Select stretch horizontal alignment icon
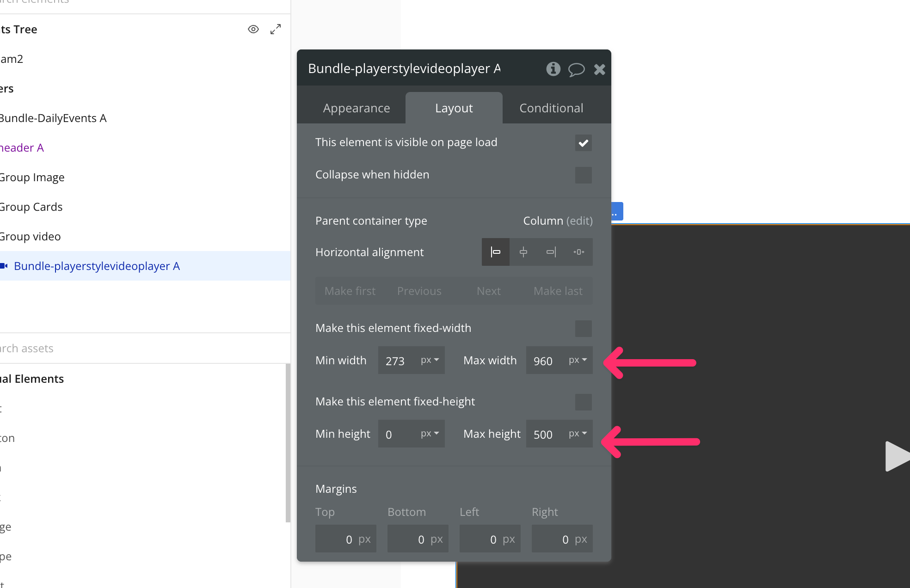 click(578, 252)
